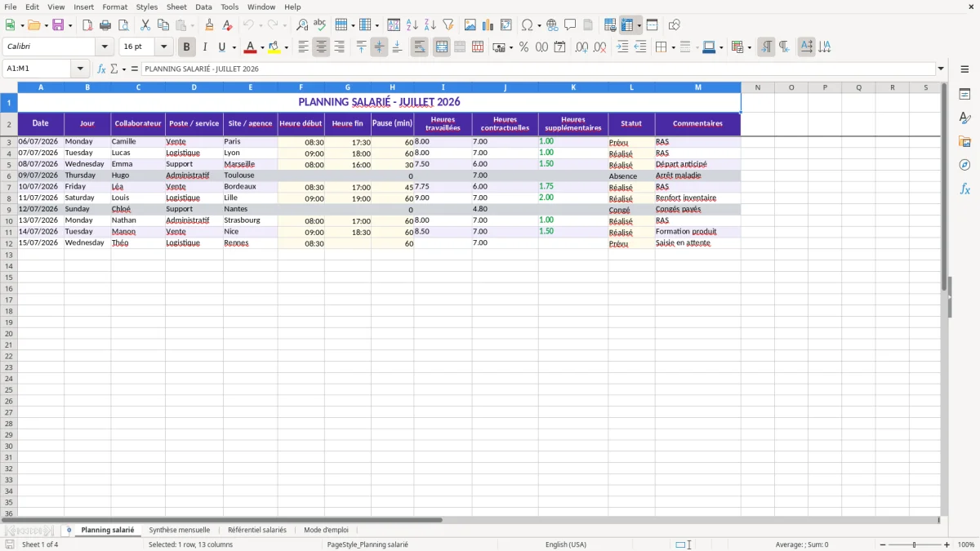Click the Font Color red swatch

pos(251,47)
